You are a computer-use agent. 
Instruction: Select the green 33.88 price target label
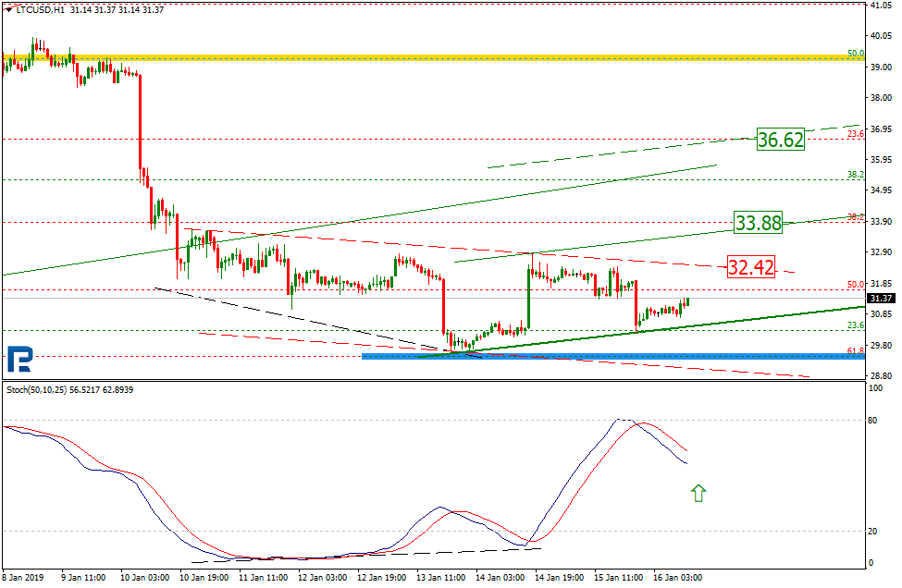pos(758,223)
